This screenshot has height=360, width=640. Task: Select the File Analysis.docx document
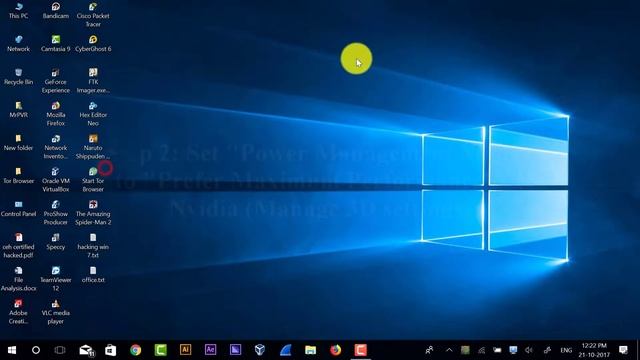[18, 279]
